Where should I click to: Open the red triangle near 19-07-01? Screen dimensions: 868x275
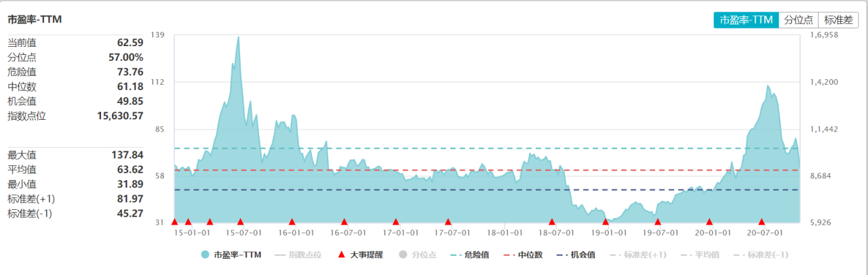pos(658,221)
